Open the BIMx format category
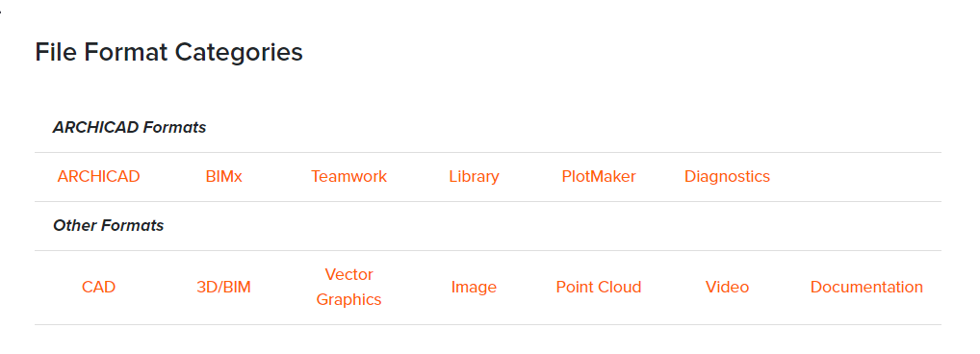This screenshot has height=354, width=980. tap(223, 177)
